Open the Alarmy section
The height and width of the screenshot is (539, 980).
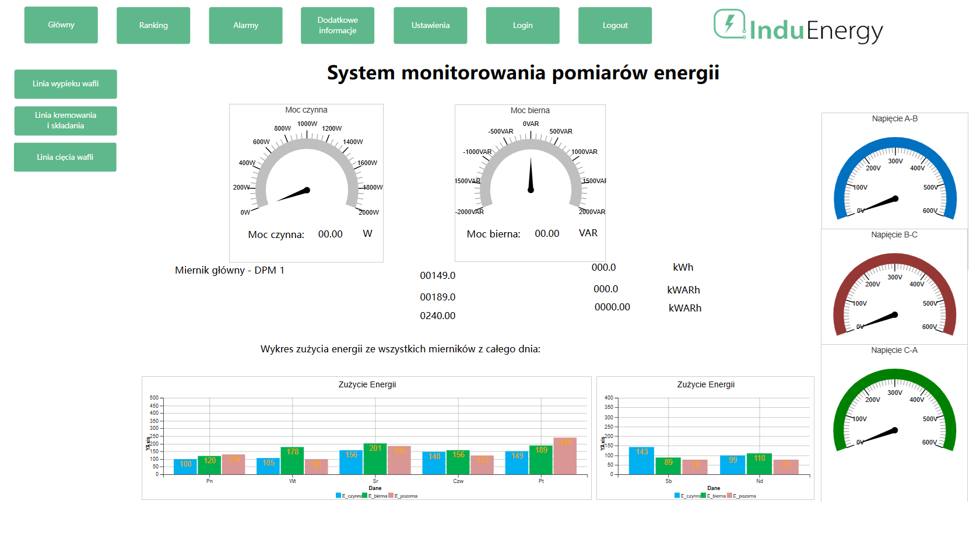(245, 26)
